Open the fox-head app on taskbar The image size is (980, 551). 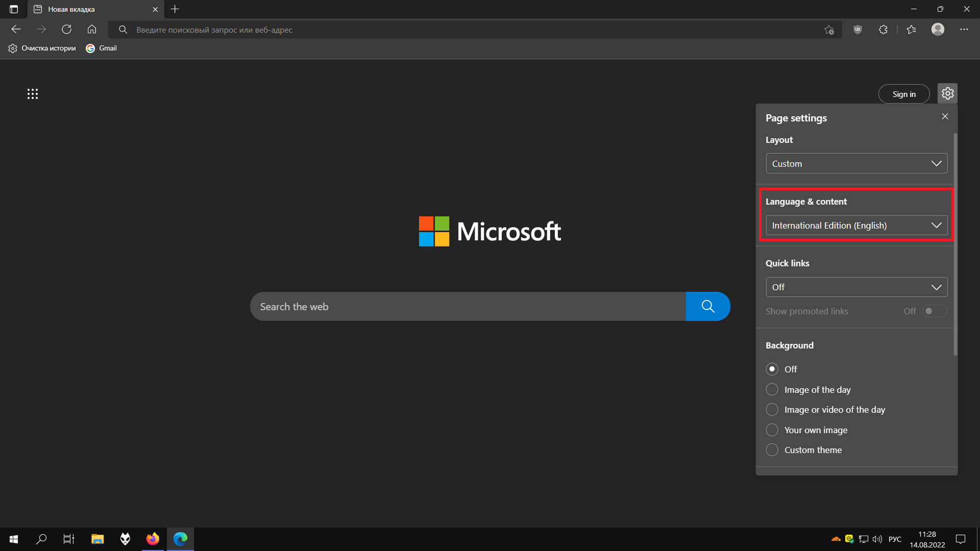125,539
